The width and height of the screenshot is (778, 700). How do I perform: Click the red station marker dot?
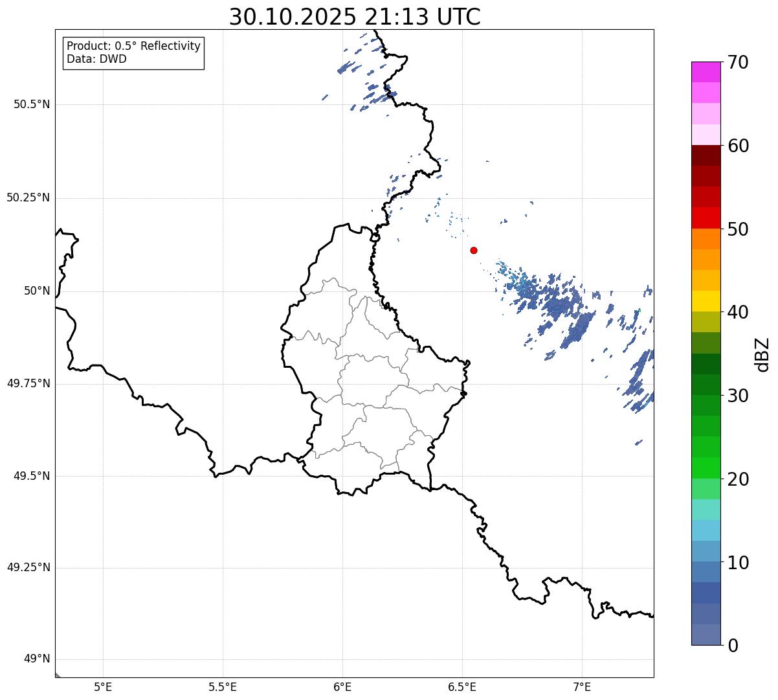click(474, 250)
